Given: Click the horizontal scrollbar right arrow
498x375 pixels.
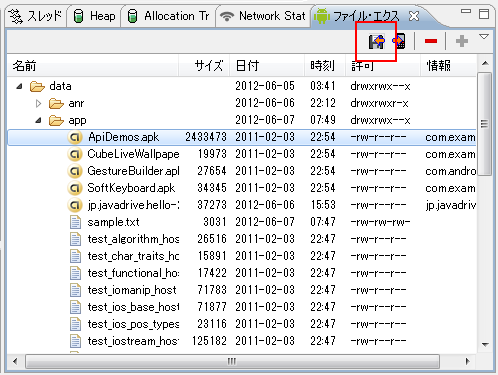Looking at the screenshot, I should [x=467, y=361].
